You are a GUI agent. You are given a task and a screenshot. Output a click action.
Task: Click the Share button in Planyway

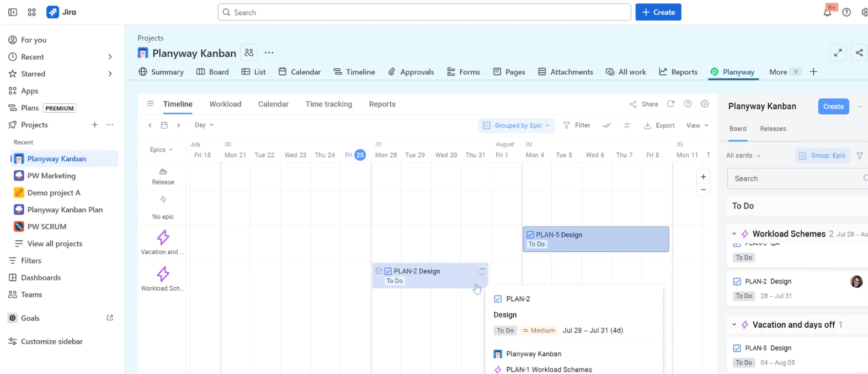[x=643, y=104]
